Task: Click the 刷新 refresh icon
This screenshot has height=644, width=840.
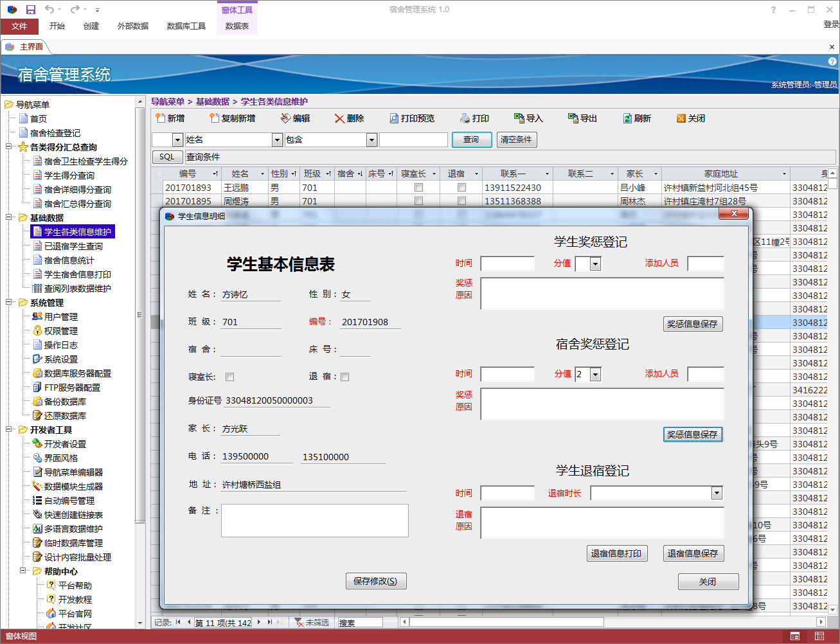Action: [x=627, y=118]
